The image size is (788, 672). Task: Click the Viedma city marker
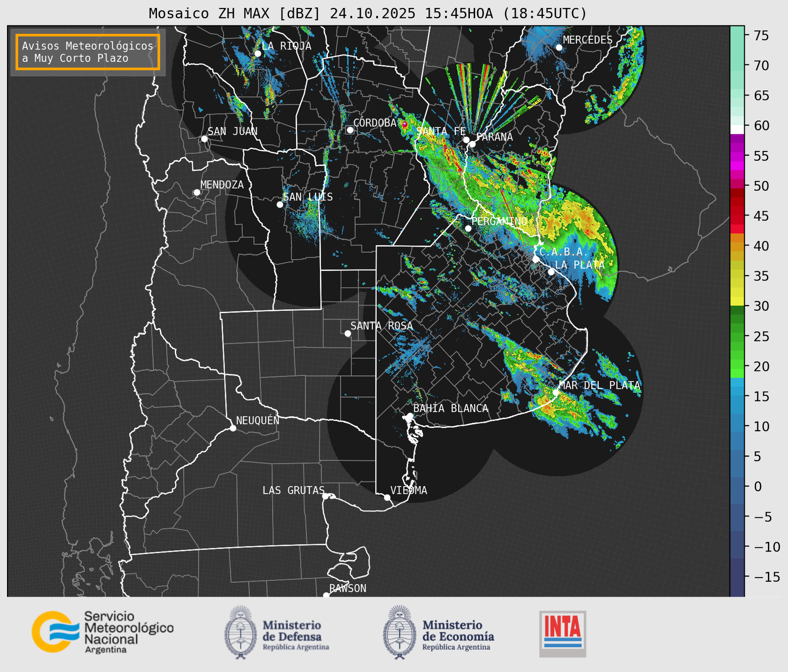[x=387, y=497]
